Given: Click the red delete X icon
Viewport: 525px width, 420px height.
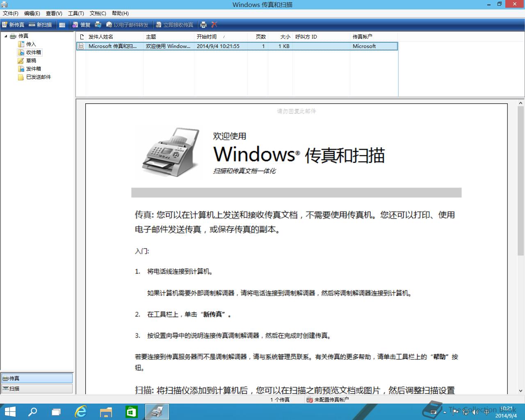Looking at the screenshot, I should click(214, 25).
